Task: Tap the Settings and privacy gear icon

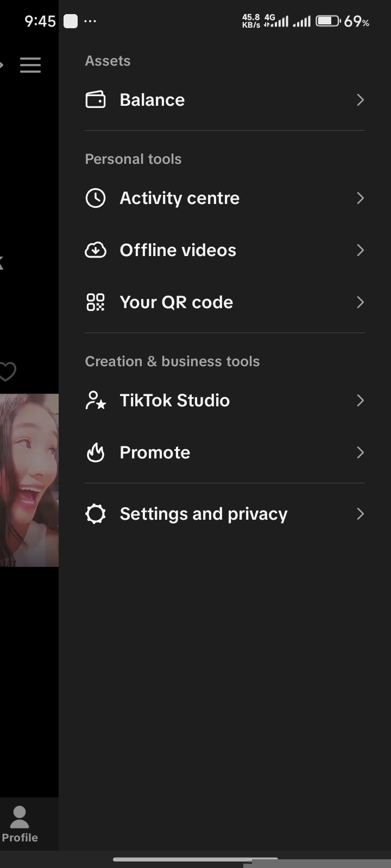Action: pos(96,514)
